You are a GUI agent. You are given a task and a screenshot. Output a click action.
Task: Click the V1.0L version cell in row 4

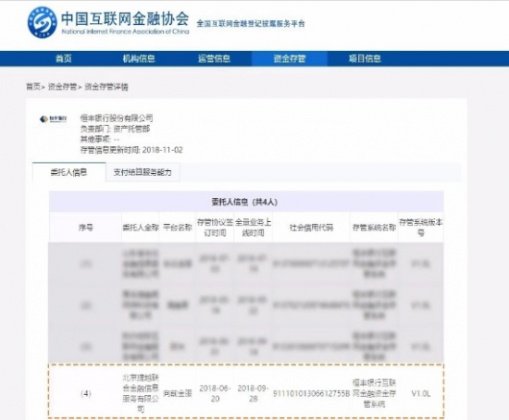point(421,394)
